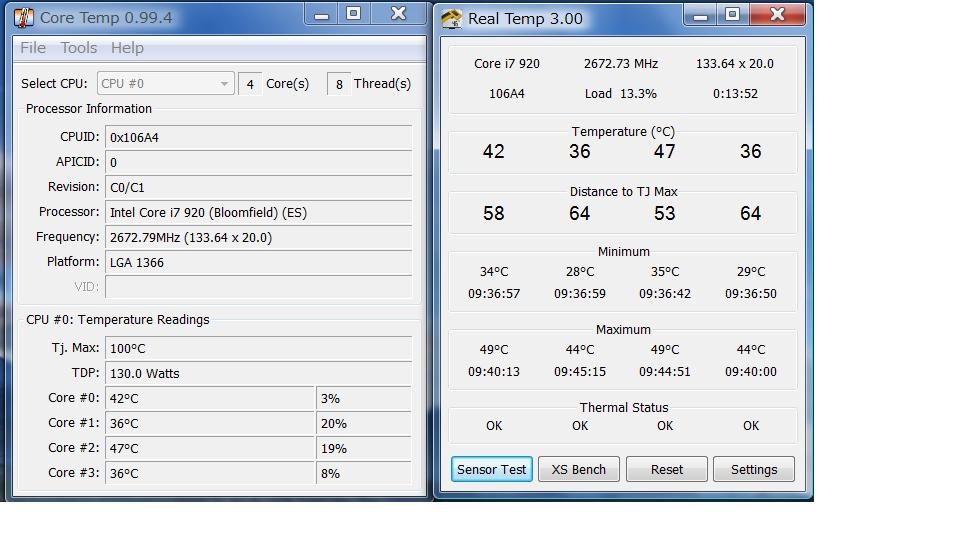Screen dimensions: 960x540
Task: Click the Core #3 temperature 36°C field
Action: click(210, 473)
